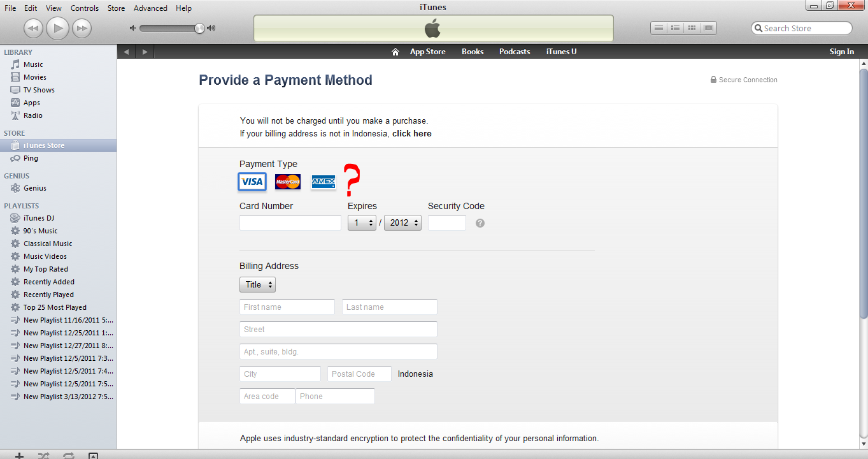Open the Title dropdown under Billing Address
Image resolution: width=868 pixels, height=459 pixels.
click(x=257, y=285)
